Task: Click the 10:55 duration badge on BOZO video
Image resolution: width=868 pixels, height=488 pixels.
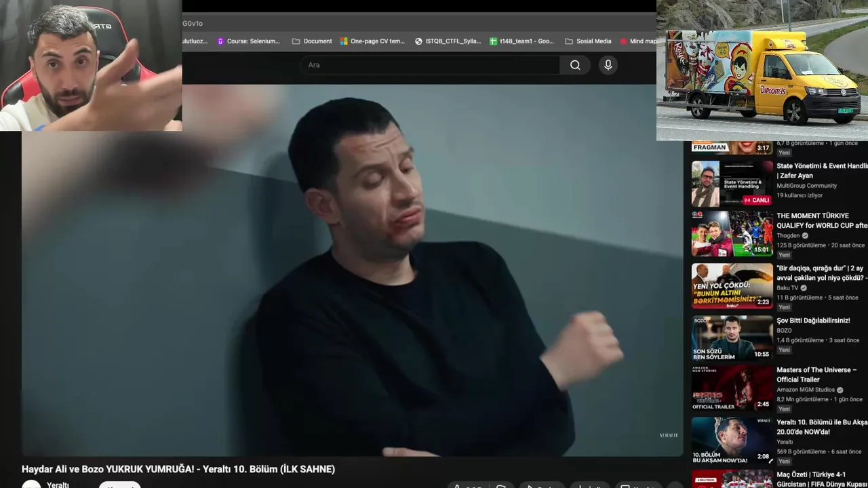Action: click(x=762, y=354)
